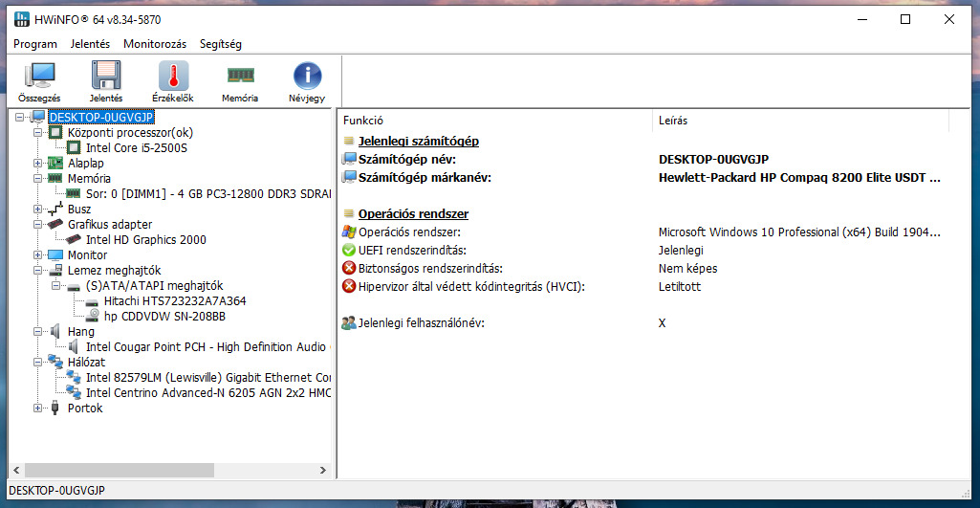Open the Jelentés menu

point(90,44)
